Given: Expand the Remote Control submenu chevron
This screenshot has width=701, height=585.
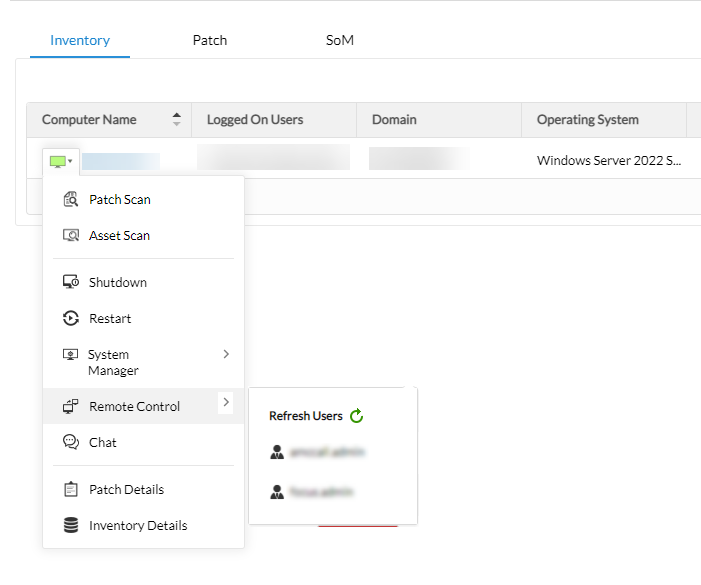Looking at the screenshot, I should (x=226, y=402).
